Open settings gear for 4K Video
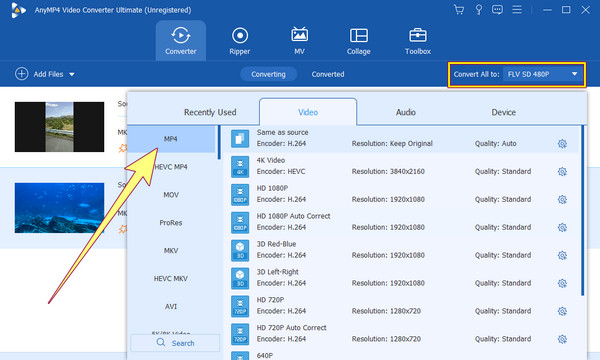 tap(562, 172)
